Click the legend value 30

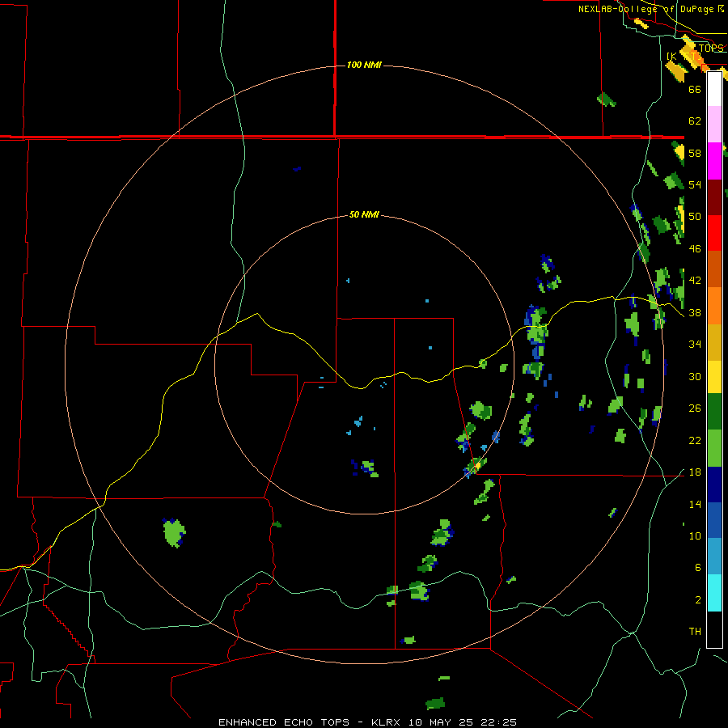click(695, 376)
